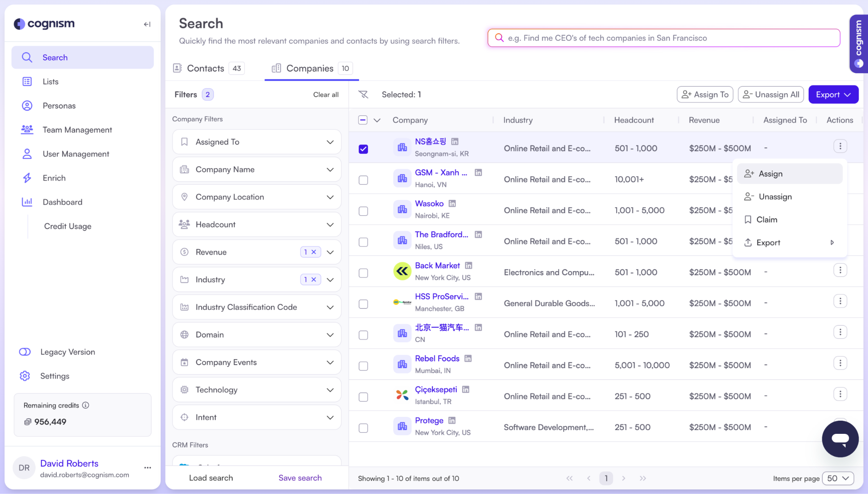Viewport: 868px width, 494px height.
Task: Collapse the sidebar with the arrow icon
Action: tap(147, 24)
